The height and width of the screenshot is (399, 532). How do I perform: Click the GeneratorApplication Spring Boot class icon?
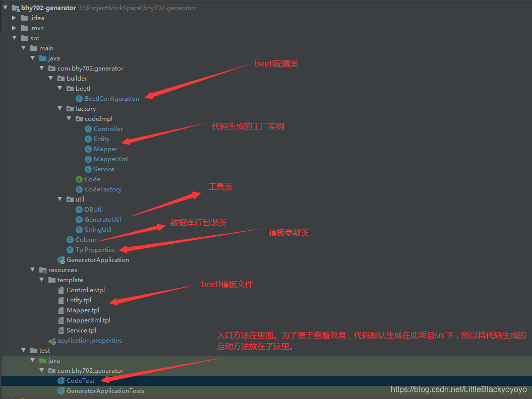pos(61,260)
